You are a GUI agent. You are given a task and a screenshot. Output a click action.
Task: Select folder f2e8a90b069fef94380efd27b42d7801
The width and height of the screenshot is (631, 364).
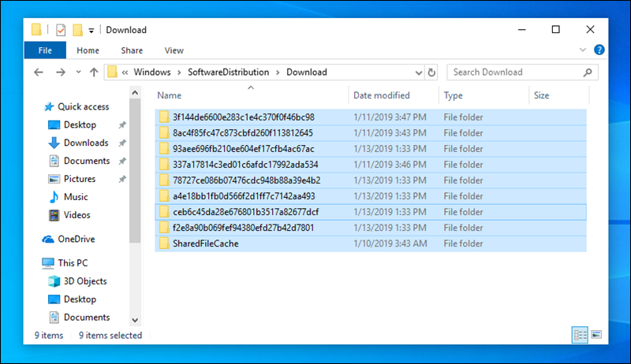(370, 228)
